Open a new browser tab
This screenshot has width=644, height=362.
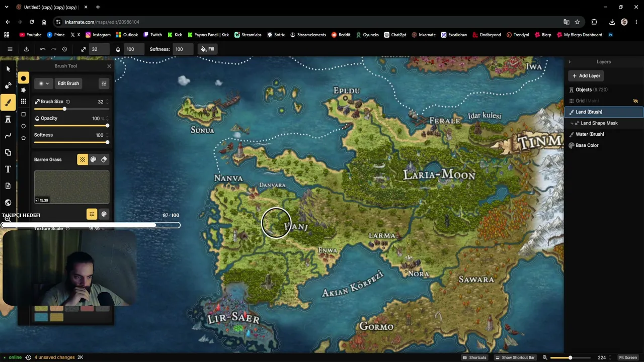pyautogui.click(x=98, y=7)
